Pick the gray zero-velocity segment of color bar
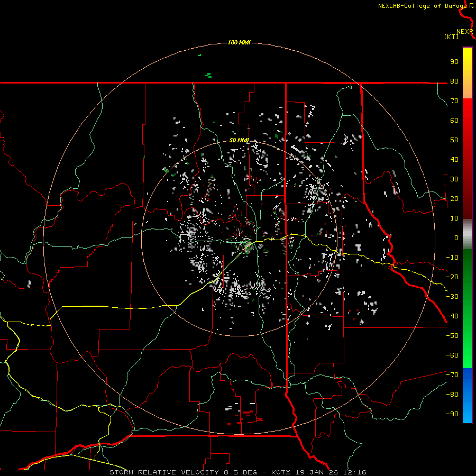Screen dimensions: 476x476 467,234
